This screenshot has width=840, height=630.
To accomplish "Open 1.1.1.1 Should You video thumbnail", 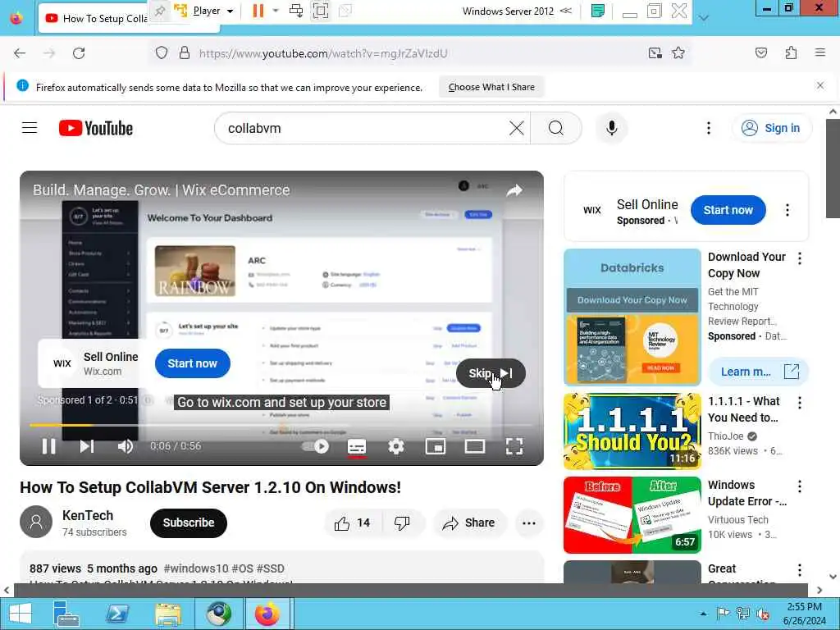I will click(x=632, y=431).
